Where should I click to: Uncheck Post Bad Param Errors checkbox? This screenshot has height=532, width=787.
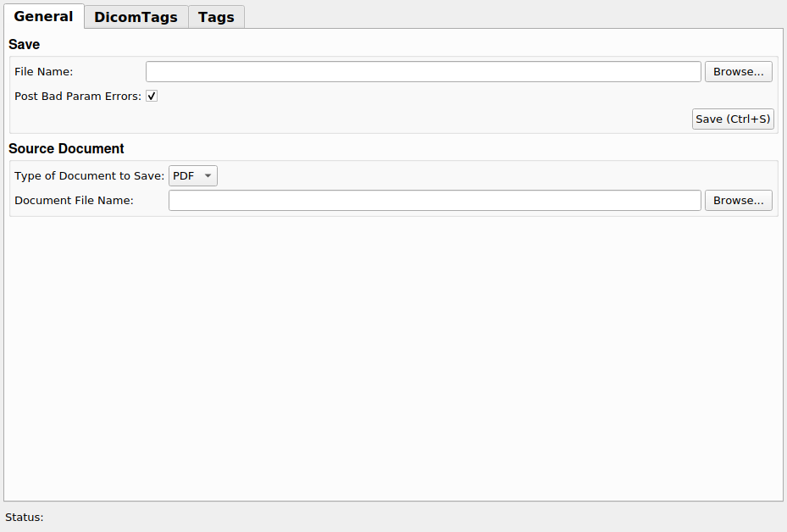click(152, 96)
